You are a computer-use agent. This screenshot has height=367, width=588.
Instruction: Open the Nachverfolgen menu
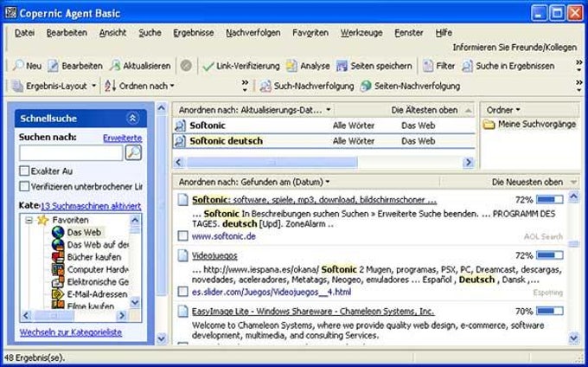point(253,33)
